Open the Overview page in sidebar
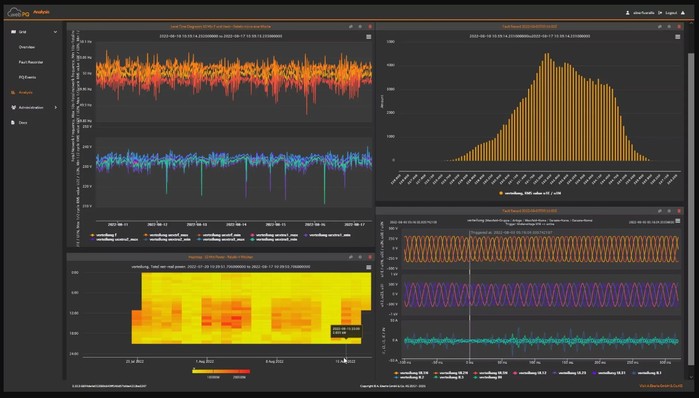Screen dimensions: 699x398 [x=27, y=47]
